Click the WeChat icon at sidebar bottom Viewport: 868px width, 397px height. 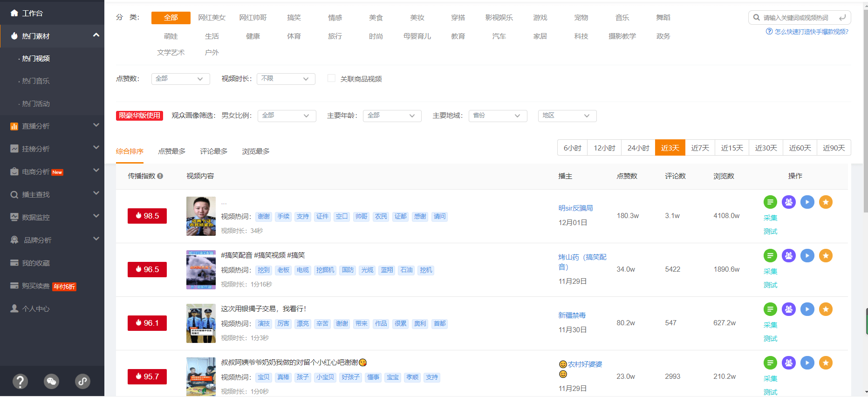click(51, 382)
